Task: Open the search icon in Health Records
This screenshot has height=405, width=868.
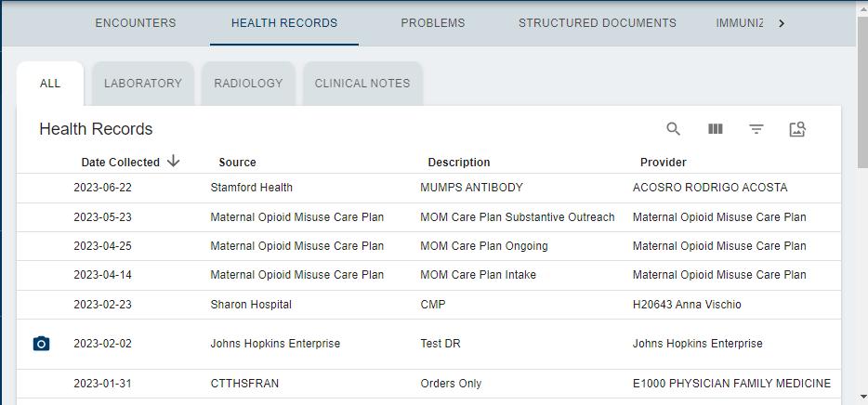Action: (x=674, y=129)
